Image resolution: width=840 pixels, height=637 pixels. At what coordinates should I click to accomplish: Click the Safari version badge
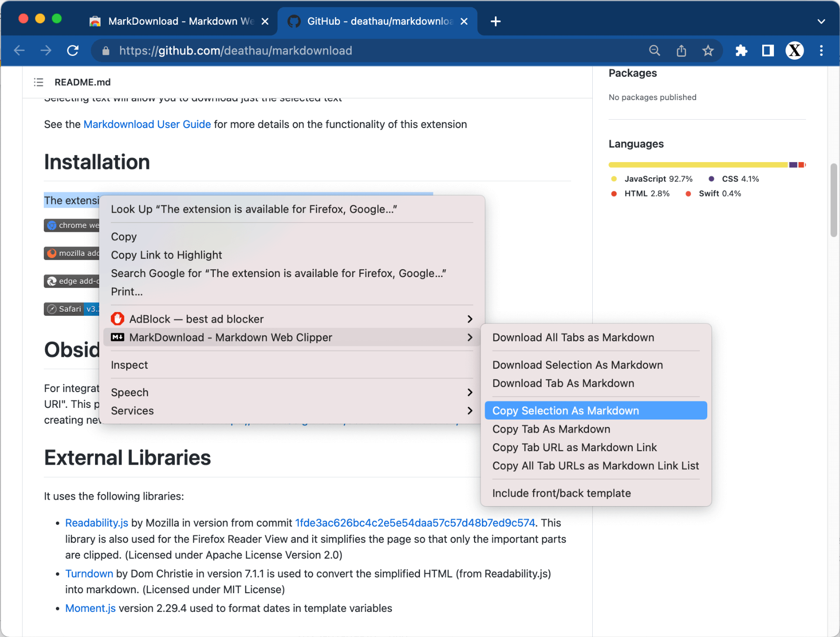[72, 309]
